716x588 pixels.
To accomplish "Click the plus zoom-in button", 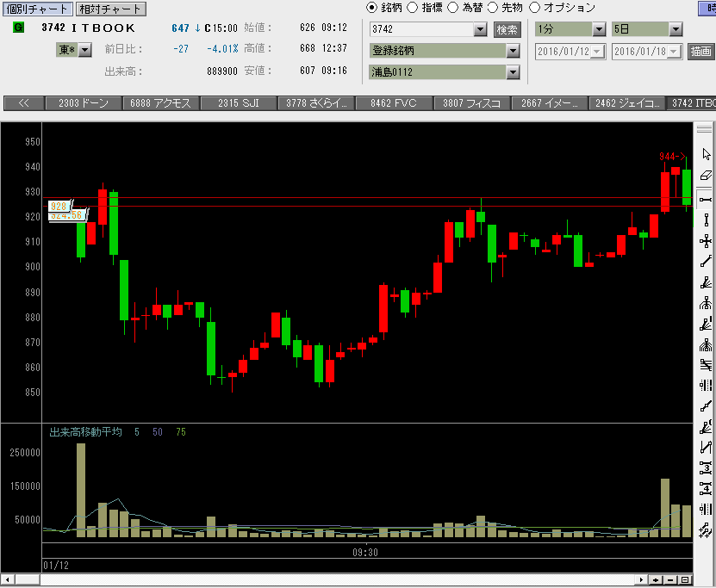I will click(656, 579).
